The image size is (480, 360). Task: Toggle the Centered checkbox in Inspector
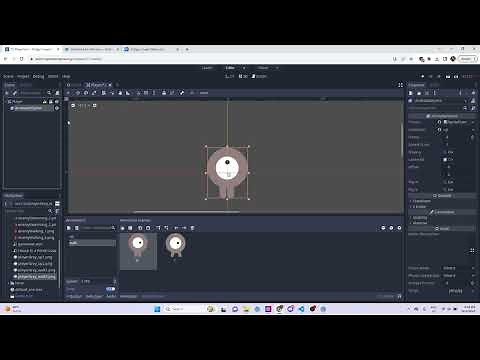445,159
